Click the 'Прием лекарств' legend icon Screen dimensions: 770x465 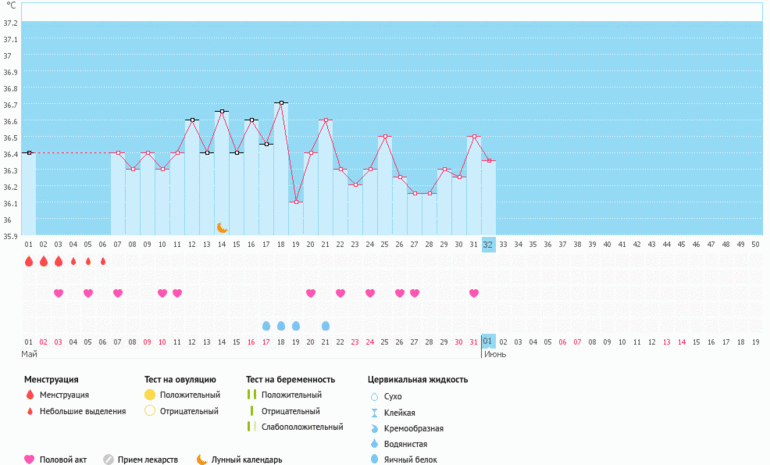108,460
